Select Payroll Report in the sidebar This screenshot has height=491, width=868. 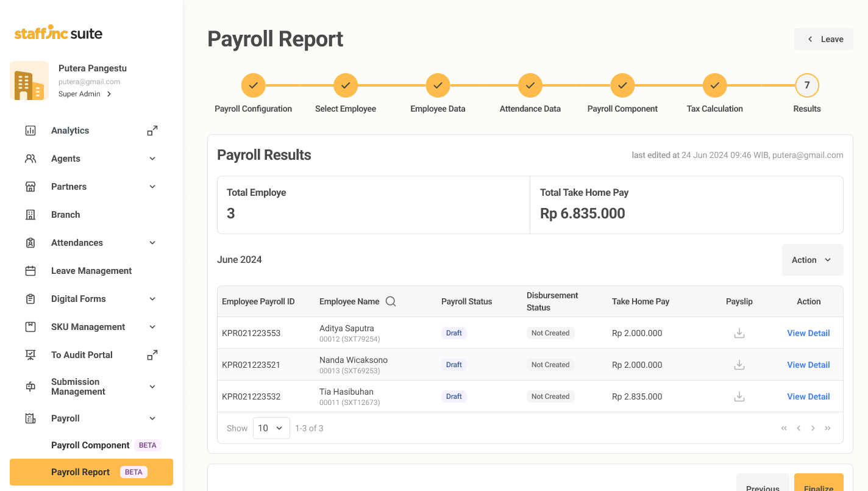[x=91, y=472]
